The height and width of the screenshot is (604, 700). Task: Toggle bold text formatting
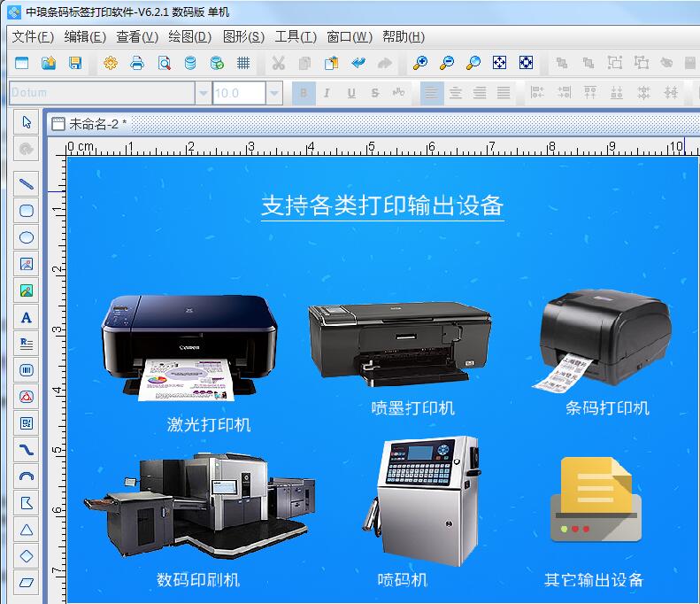[303, 93]
